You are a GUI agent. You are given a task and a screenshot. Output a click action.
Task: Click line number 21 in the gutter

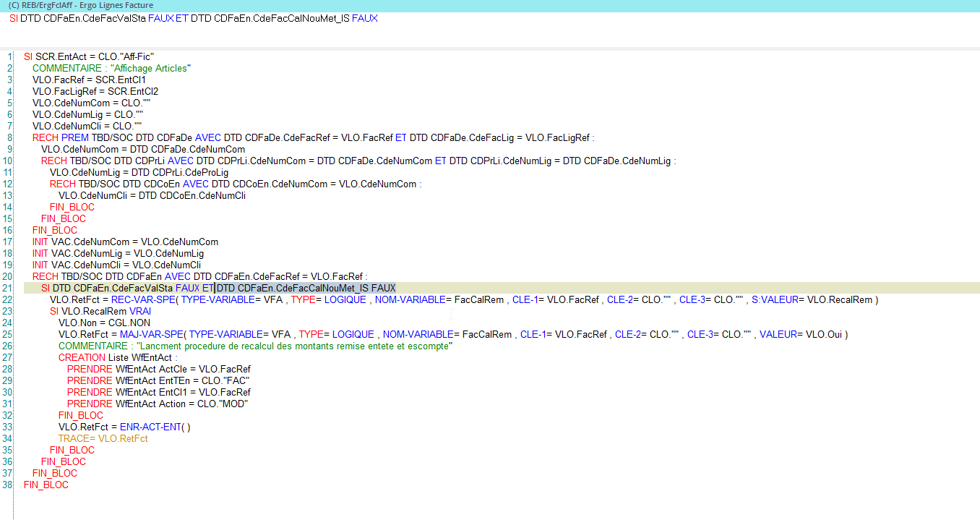pos(8,288)
